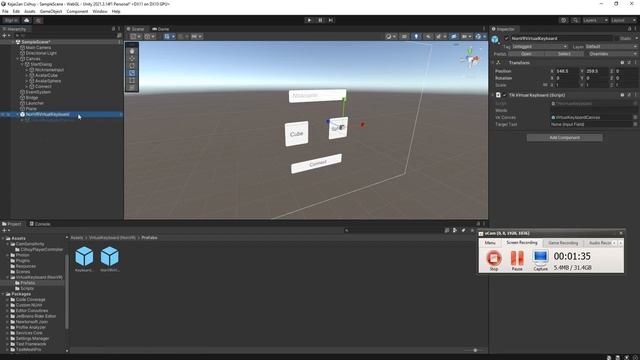Click the GameObject name field in the Inspector
This screenshot has width=640, height=360.
561,38
